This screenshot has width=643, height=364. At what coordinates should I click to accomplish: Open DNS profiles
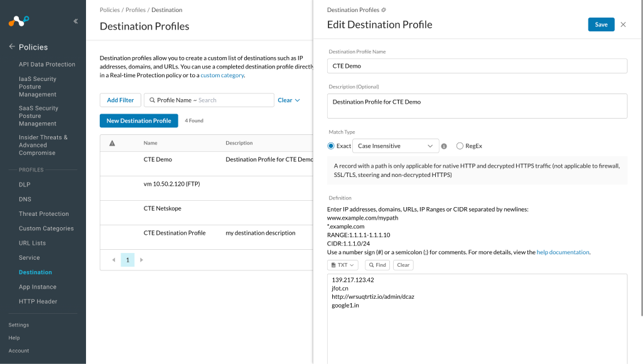(25, 199)
